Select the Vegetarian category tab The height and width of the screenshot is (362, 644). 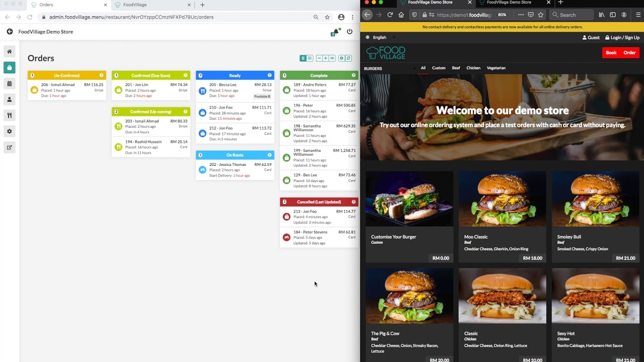pos(496,68)
